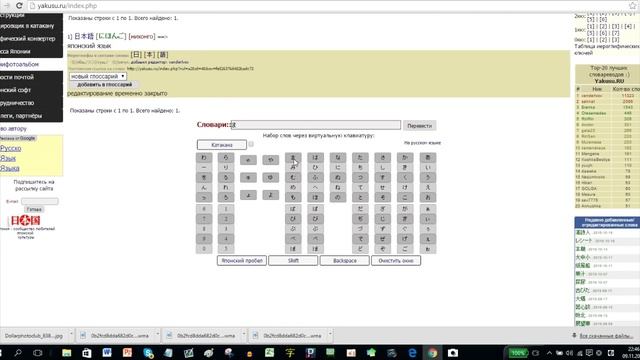The height and width of the screenshot is (360, 640).
Task: Click the た key on the virtual keyboard
Action: tap(360, 158)
